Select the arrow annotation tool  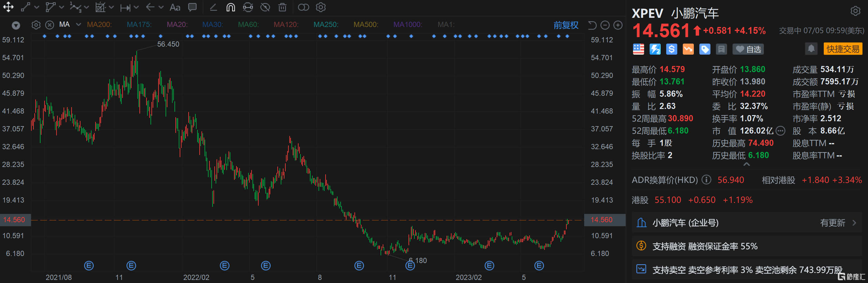pos(150,7)
